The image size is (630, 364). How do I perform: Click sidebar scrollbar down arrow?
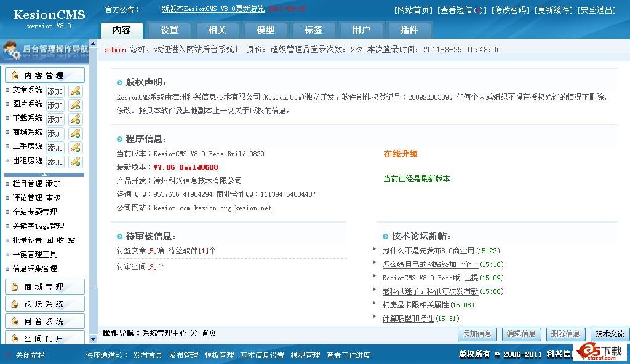[94, 339]
